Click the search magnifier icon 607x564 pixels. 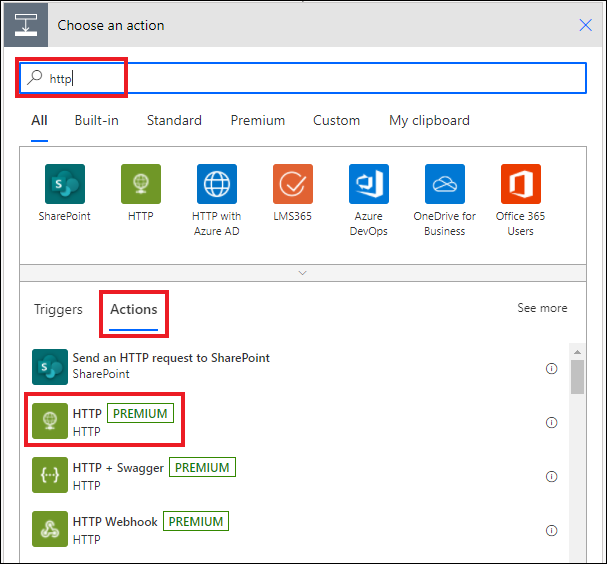[34, 77]
